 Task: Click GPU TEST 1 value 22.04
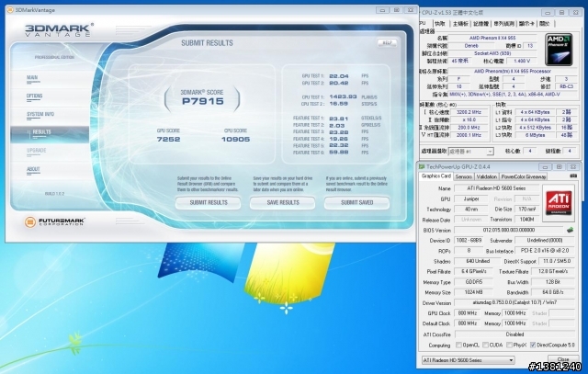339,75
